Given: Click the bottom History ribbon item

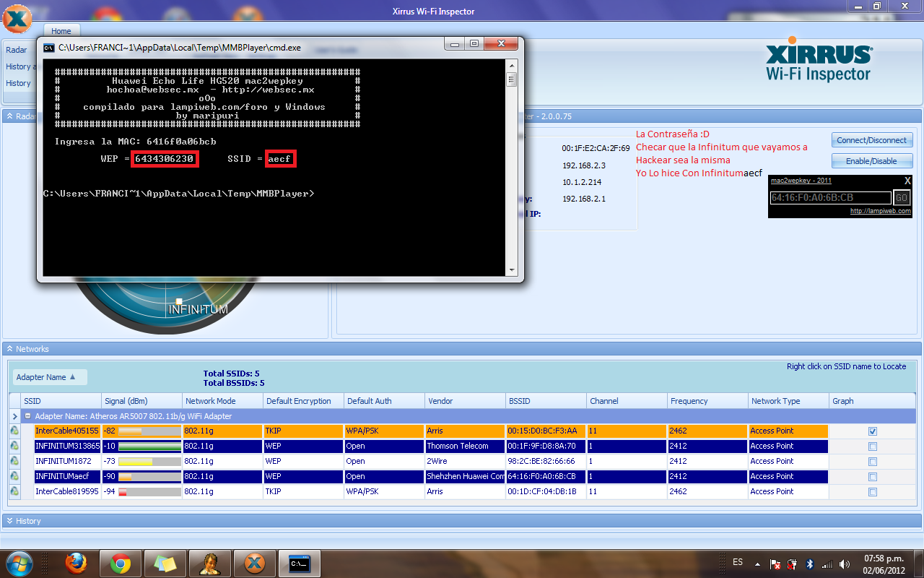Looking at the screenshot, I should 19,83.
